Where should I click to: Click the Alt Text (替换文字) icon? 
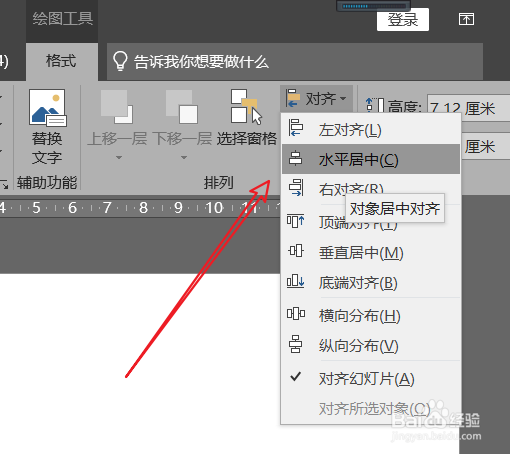[47, 107]
